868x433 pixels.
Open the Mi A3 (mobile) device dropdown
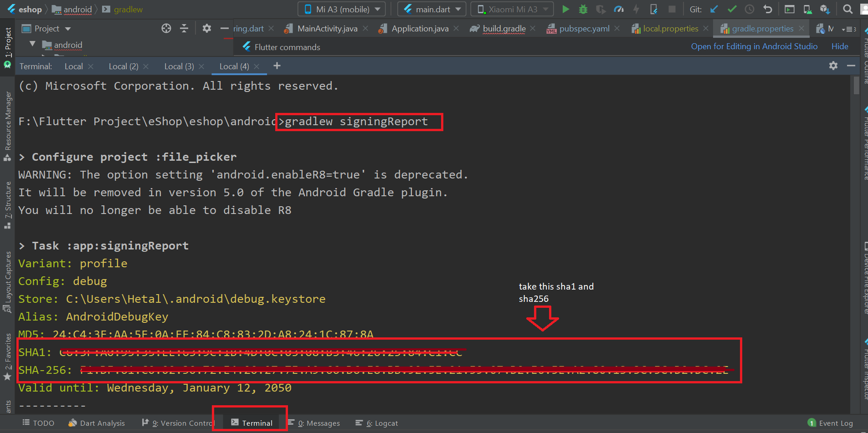click(x=342, y=9)
